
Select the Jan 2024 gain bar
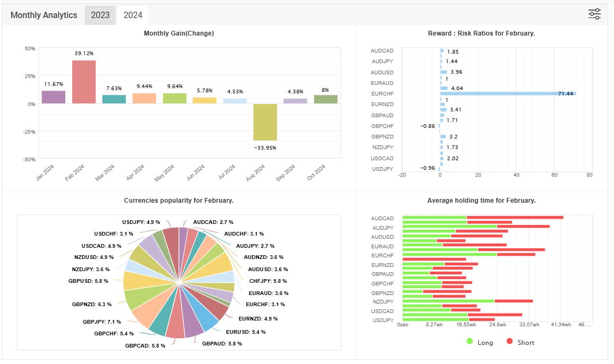[x=54, y=97]
